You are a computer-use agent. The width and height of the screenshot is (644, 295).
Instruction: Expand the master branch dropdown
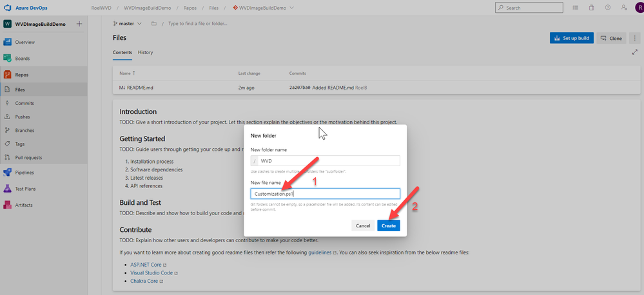(128, 24)
